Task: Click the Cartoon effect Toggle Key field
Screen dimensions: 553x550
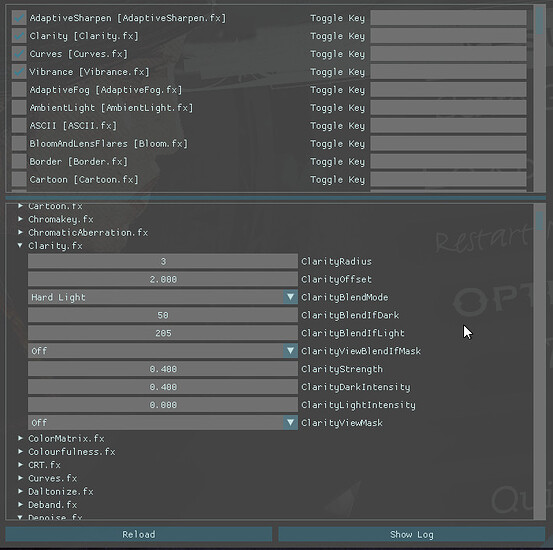Action: [x=448, y=180]
